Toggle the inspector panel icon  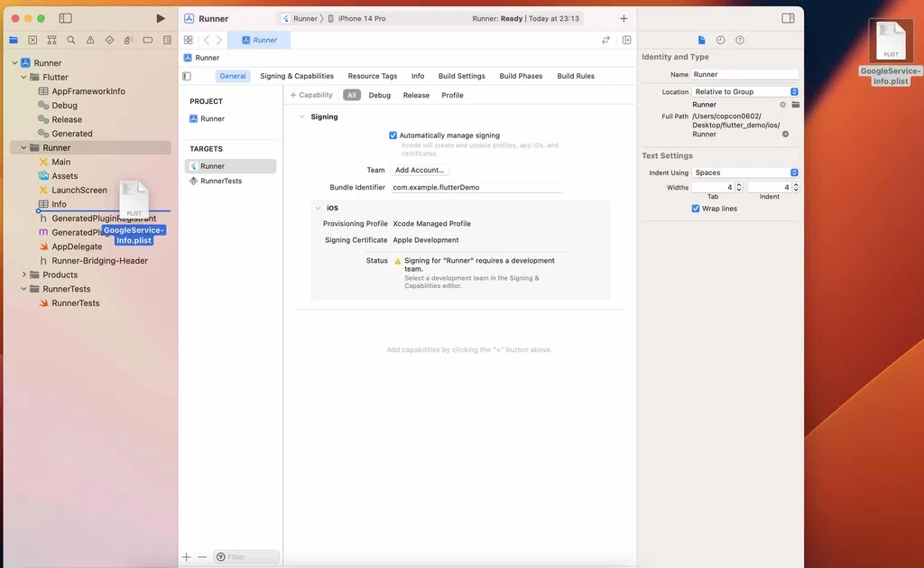click(788, 18)
